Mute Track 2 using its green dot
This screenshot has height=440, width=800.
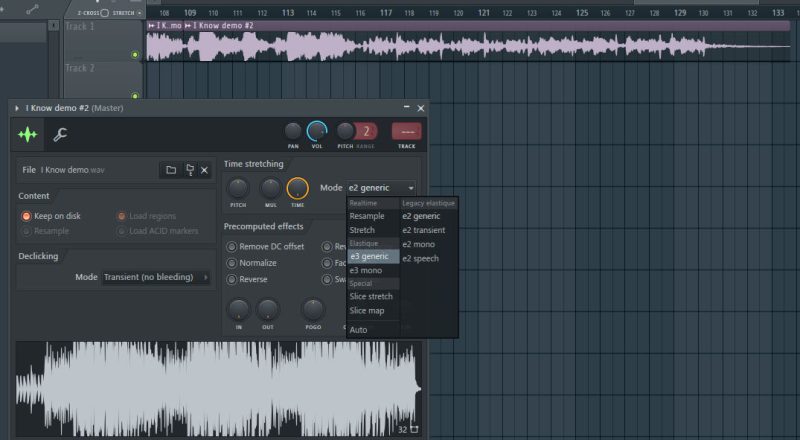coord(135,95)
